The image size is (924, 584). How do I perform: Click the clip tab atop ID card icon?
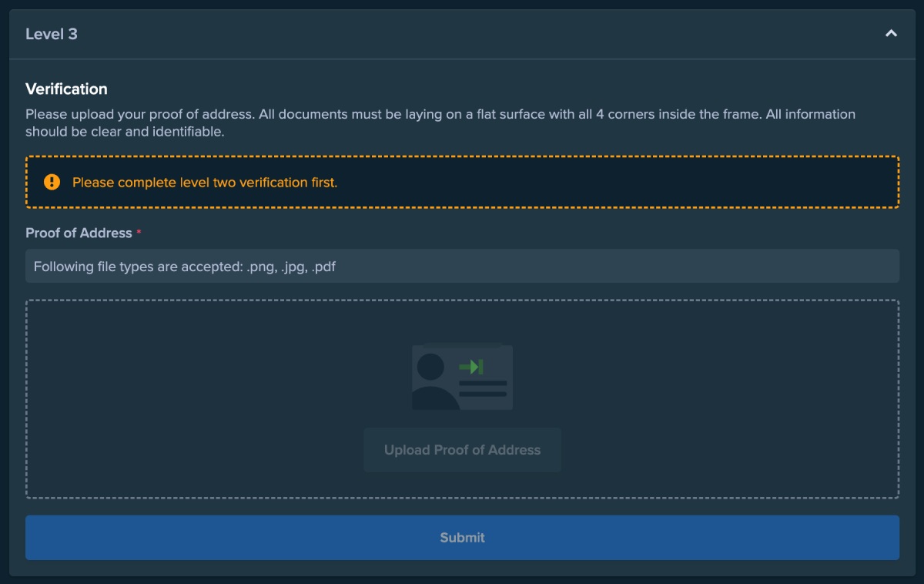point(462,345)
